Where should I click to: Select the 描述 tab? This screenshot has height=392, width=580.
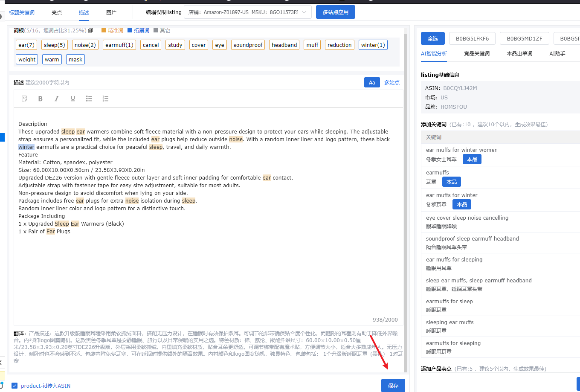click(84, 12)
